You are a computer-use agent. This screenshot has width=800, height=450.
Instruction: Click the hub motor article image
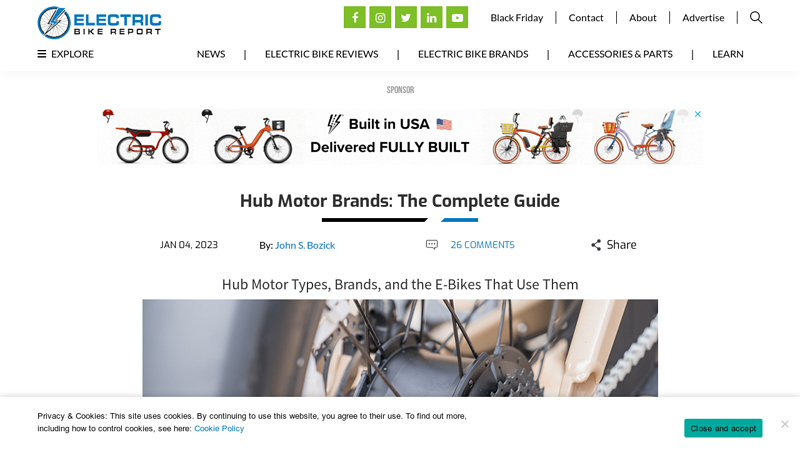point(400,348)
